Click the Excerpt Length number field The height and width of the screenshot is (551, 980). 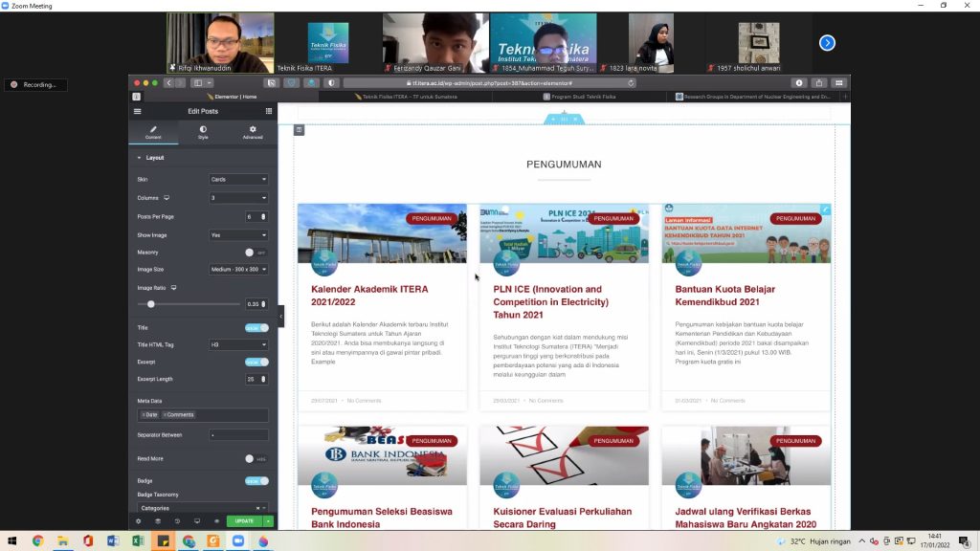click(256, 379)
